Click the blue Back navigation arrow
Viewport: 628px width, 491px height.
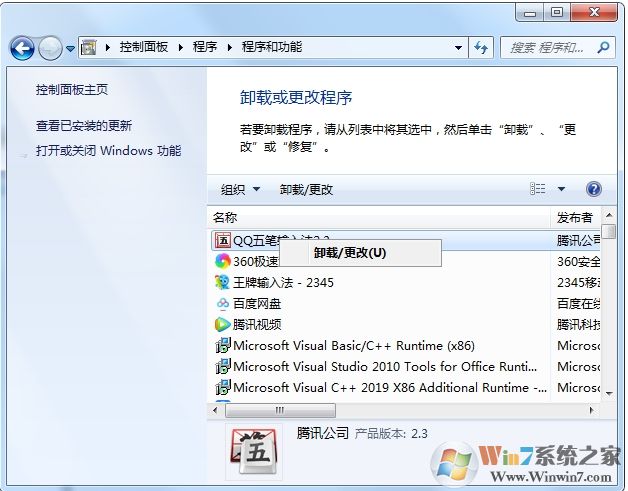(x=22, y=48)
